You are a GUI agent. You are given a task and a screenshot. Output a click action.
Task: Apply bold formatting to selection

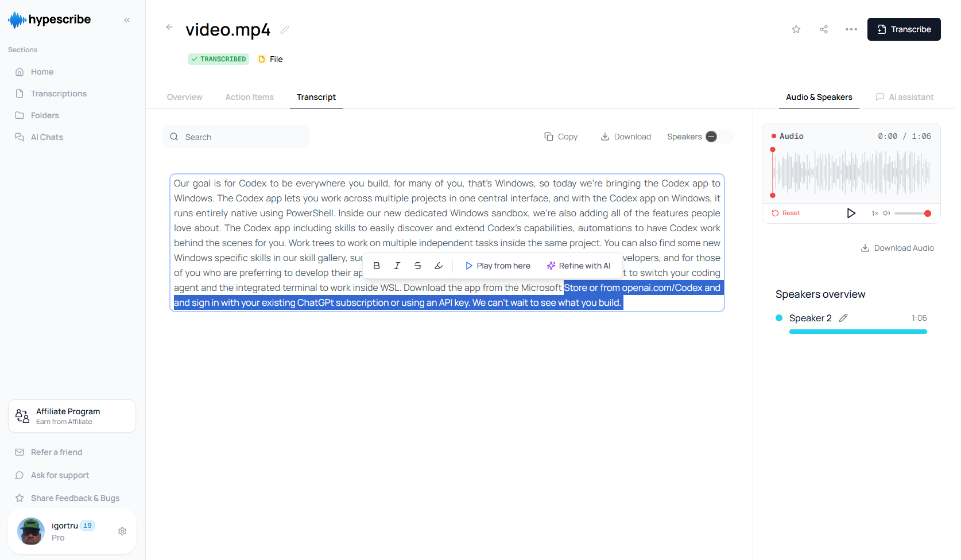point(377,266)
